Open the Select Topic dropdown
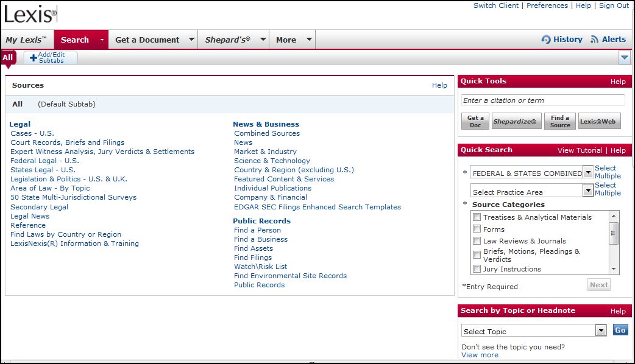Image resolution: width=635 pixels, height=364 pixels. (601, 331)
